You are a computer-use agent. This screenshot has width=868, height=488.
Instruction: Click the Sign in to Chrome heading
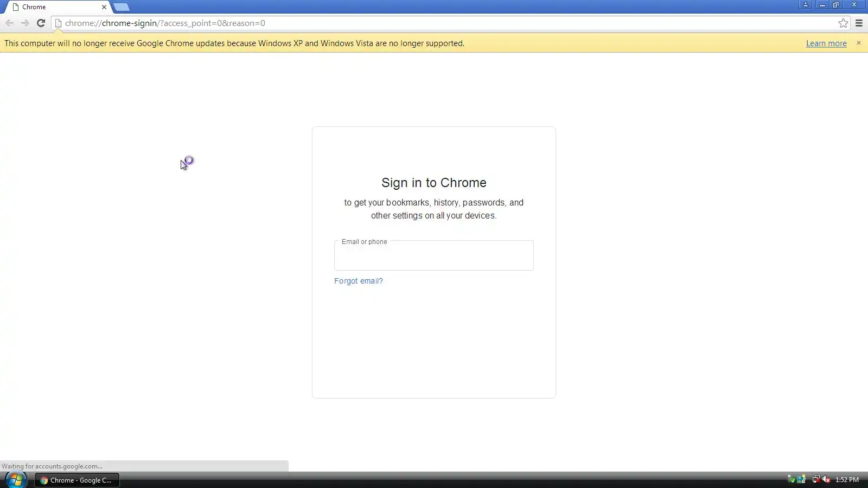tap(434, 183)
